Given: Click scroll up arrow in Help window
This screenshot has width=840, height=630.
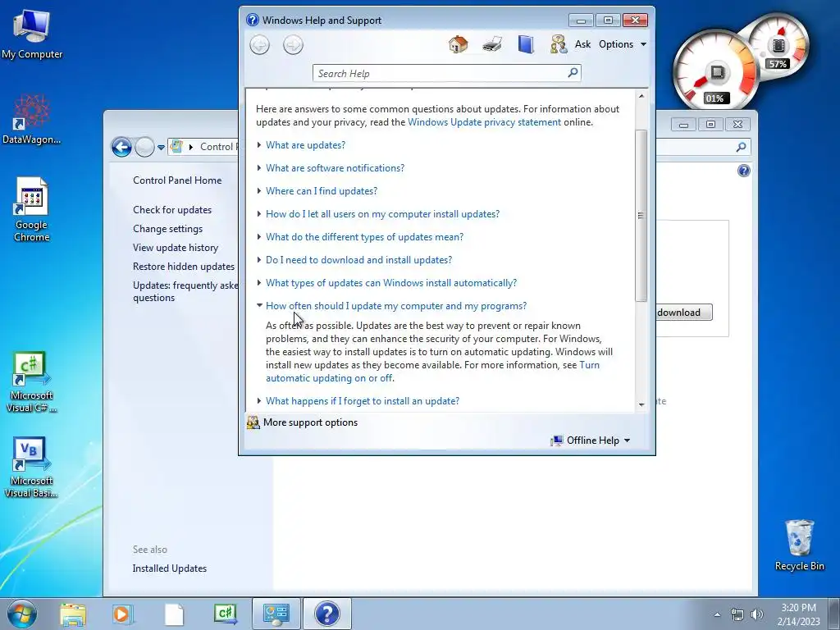Looking at the screenshot, I should click(641, 96).
